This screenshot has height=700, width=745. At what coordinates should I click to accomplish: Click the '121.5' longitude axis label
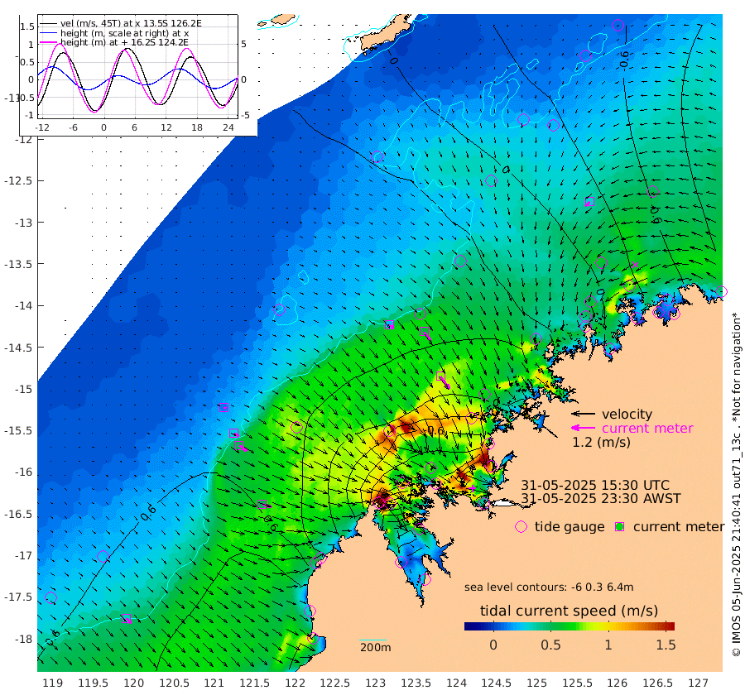pos(254,683)
